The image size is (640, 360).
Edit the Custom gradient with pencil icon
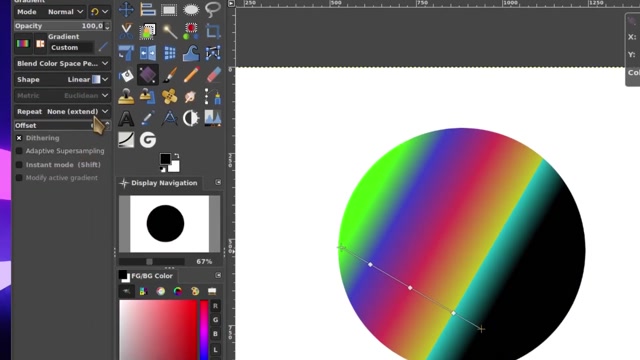click(103, 47)
